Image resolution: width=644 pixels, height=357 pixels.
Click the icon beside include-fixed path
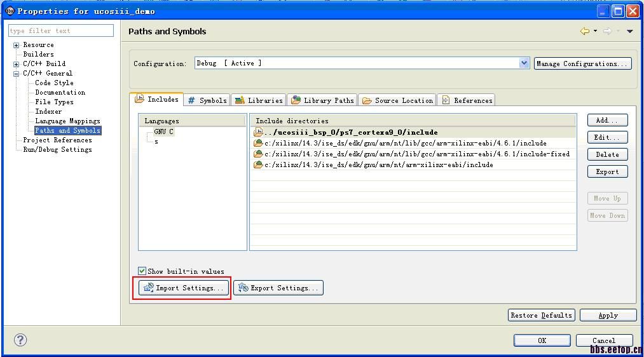coord(258,154)
